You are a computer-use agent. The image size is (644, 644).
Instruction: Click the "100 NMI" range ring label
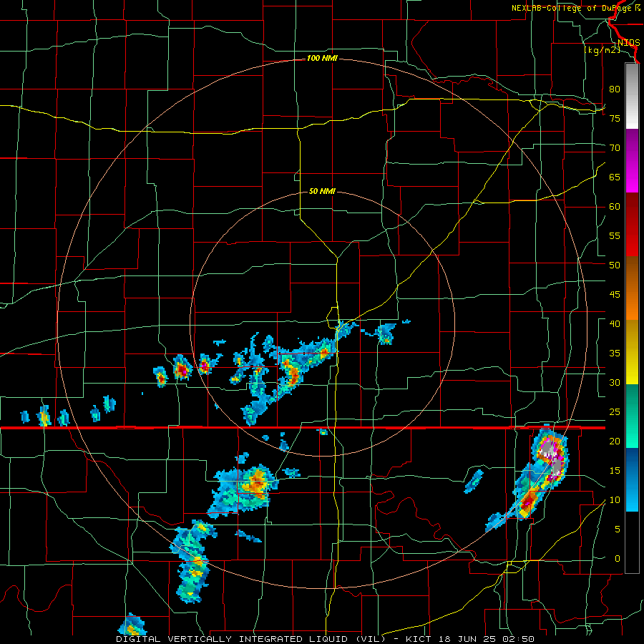(322, 59)
